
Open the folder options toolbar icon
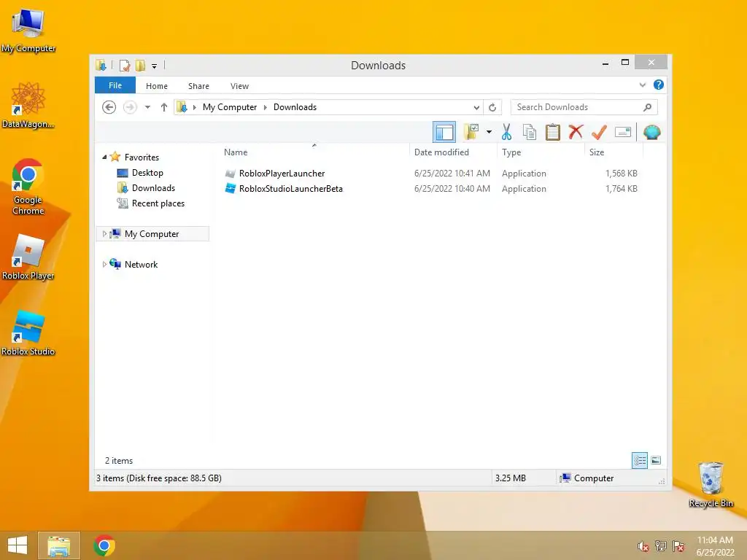pyautogui.click(x=471, y=132)
